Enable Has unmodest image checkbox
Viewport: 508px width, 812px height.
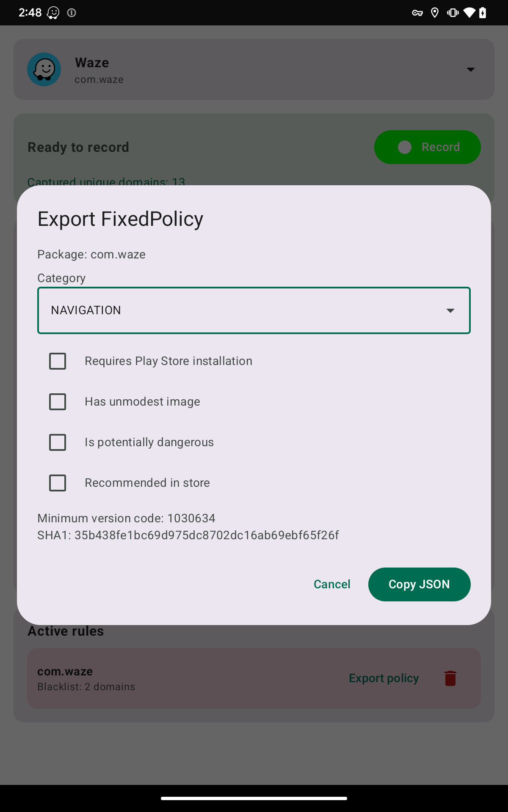tap(58, 402)
